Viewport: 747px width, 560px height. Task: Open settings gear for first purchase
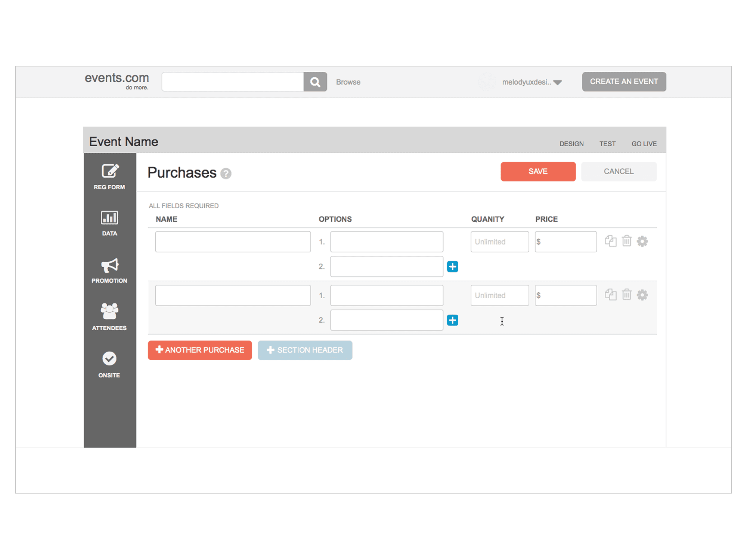point(642,241)
